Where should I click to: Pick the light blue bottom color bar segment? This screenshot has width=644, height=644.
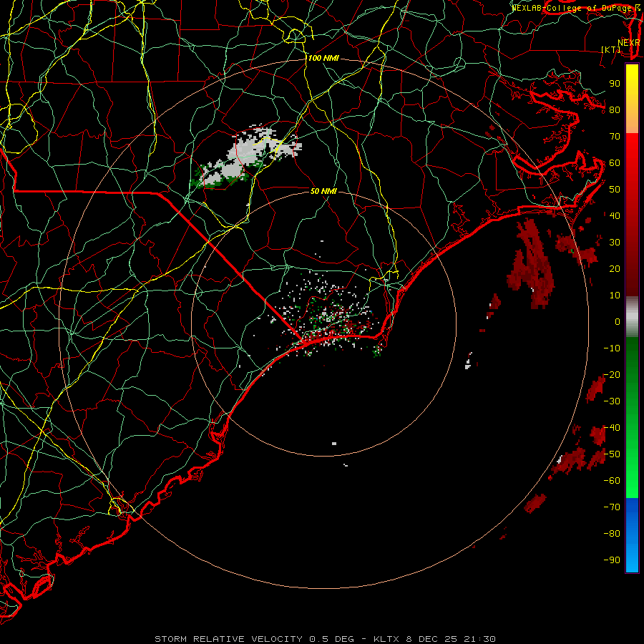click(632, 557)
